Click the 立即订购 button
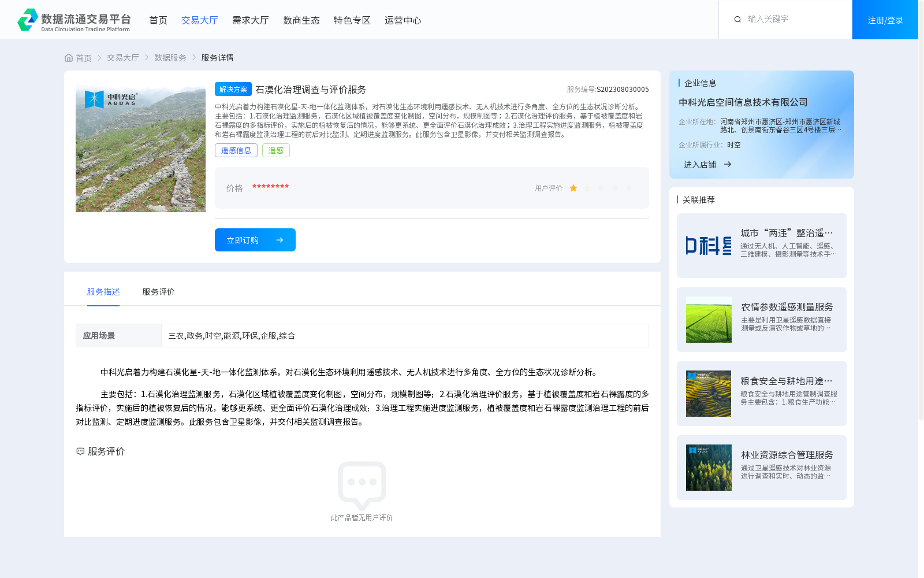This screenshot has height=578, width=924. (255, 240)
